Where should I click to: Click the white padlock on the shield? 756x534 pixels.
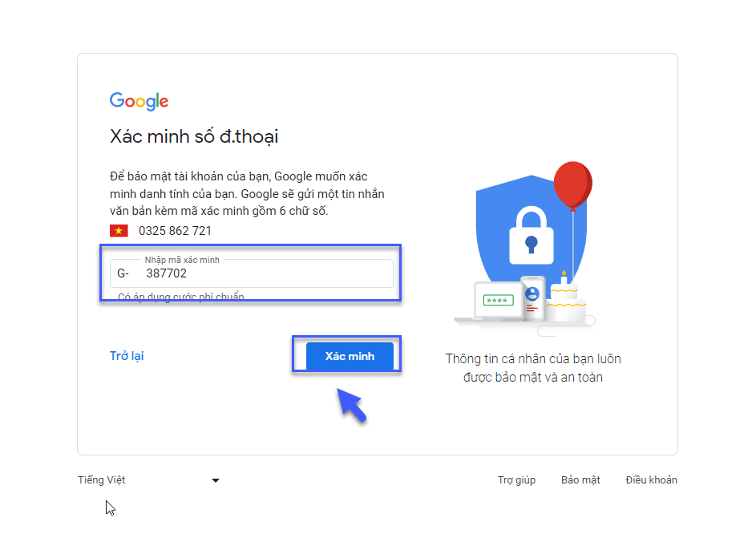529,234
